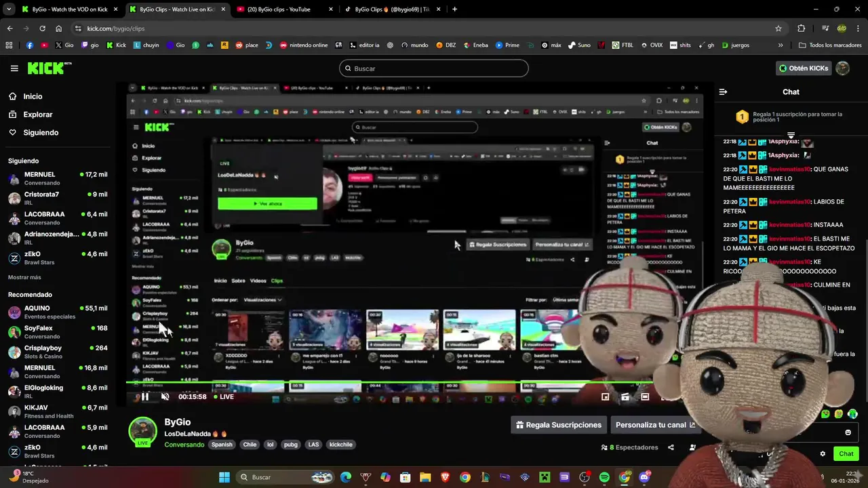The image size is (868, 488).
Task: Select the Spanish tag
Action: (x=222, y=445)
